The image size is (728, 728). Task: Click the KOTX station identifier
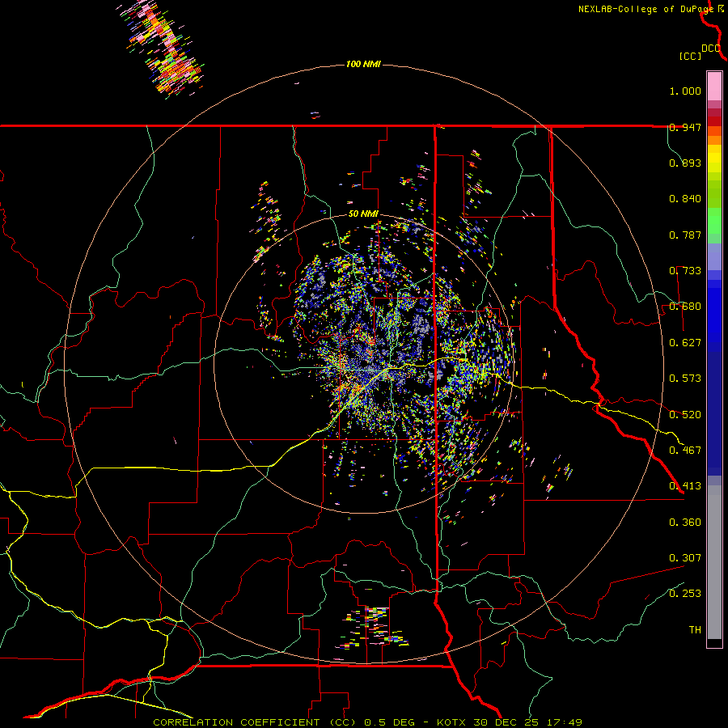pos(451,722)
